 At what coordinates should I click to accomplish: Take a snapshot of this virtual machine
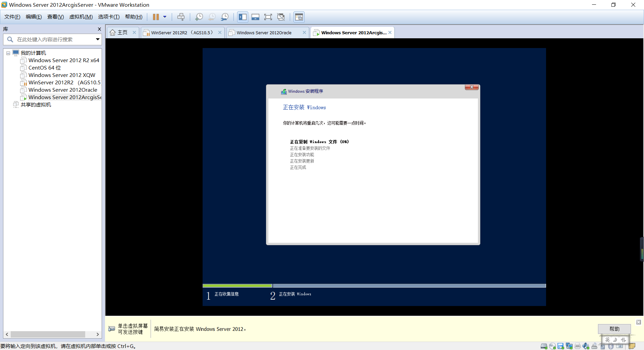point(199,17)
